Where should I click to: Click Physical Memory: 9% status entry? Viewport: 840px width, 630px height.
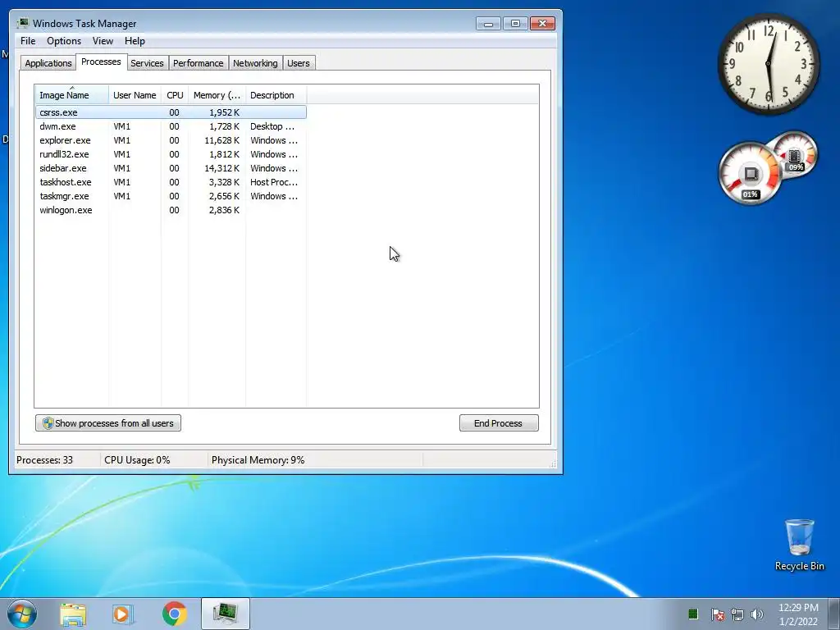click(x=258, y=460)
